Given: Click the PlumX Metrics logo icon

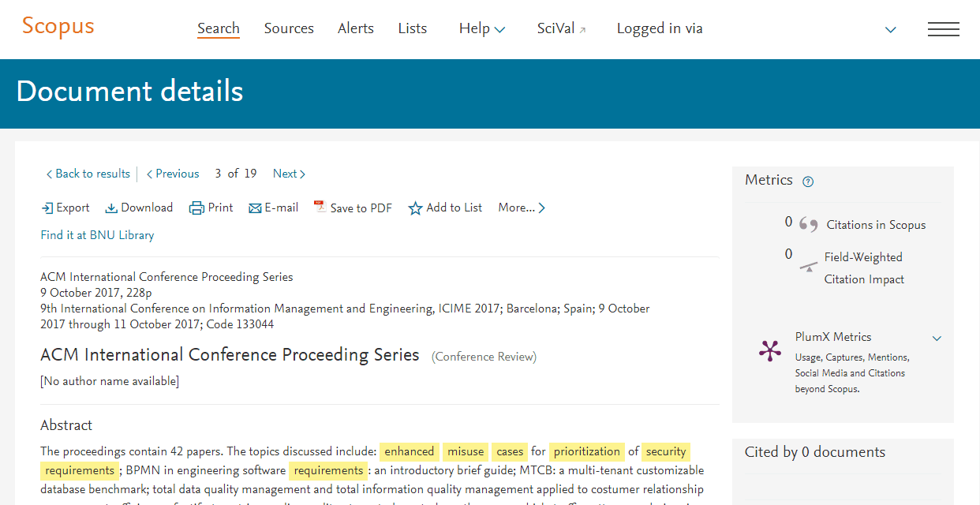Looking at the screenshot, I should pos(770,350).
